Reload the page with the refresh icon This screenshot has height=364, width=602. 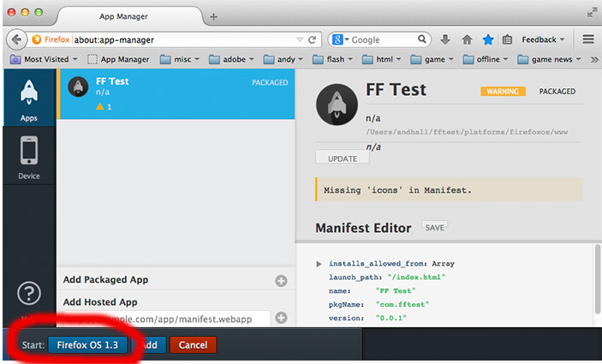point(313,39)
